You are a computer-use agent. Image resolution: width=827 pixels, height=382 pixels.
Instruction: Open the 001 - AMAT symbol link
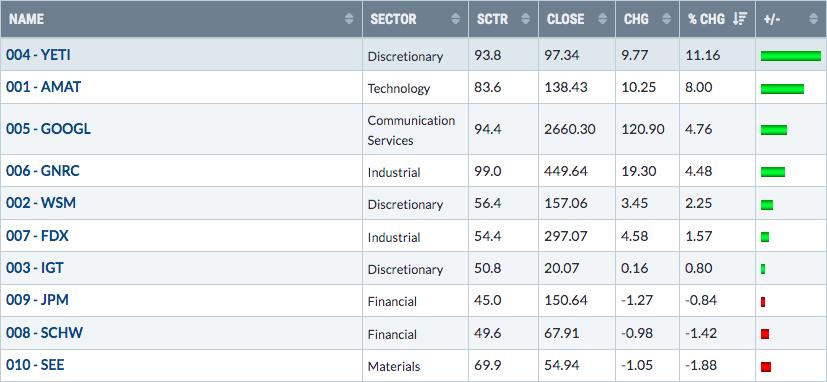point(43,87)
